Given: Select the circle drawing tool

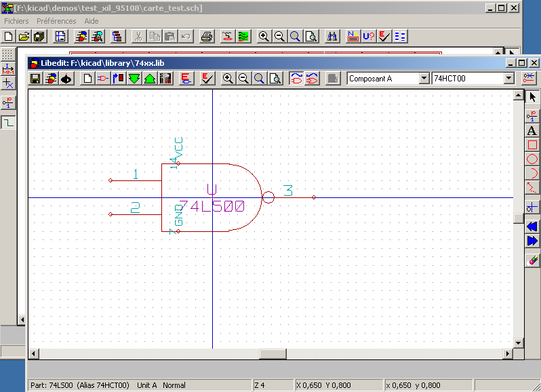Looking at the screenshot, I should point(532,159).
